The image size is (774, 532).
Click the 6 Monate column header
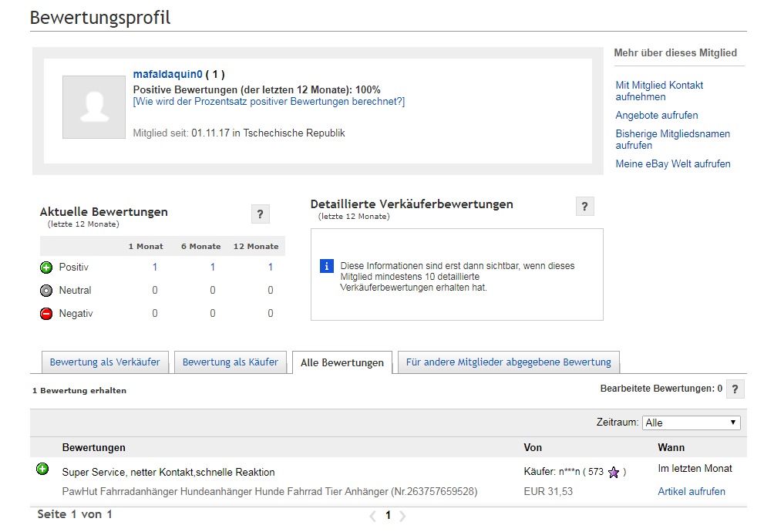click(x=200, y=246)
